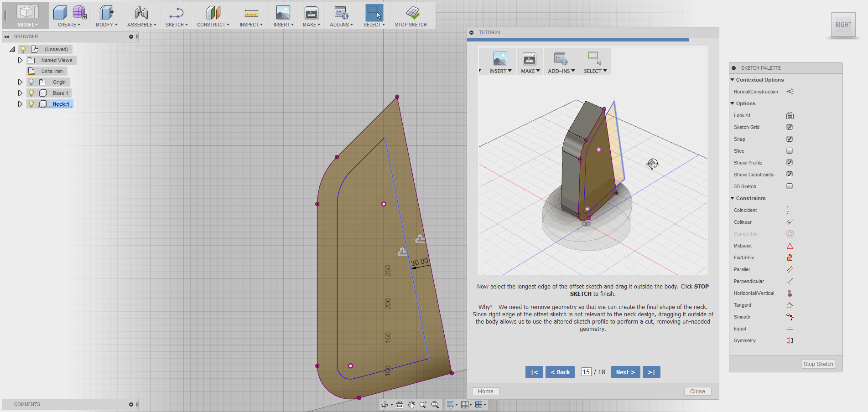Click the Look At icon in Sketch Palette

[x=790, y=115]
